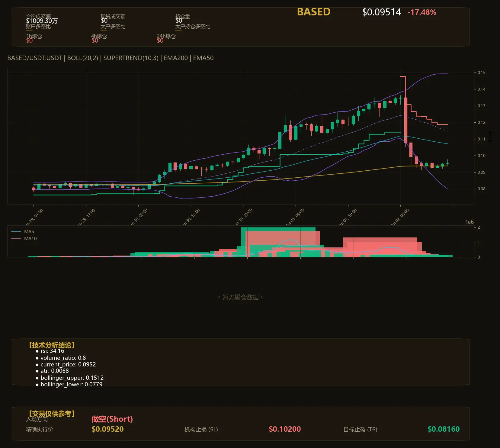Click the 合约成交额 label

(x=38, y=16)
